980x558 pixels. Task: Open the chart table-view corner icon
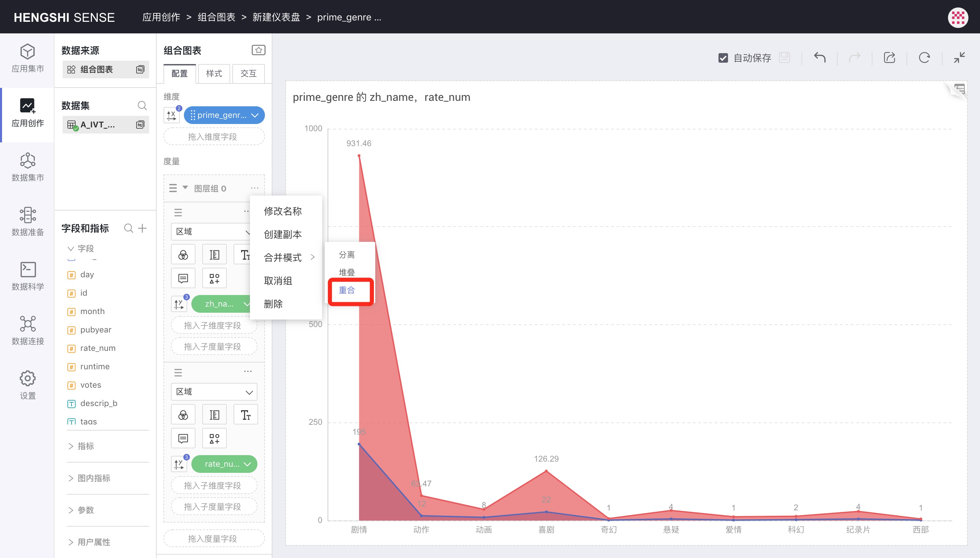(959, 89)
